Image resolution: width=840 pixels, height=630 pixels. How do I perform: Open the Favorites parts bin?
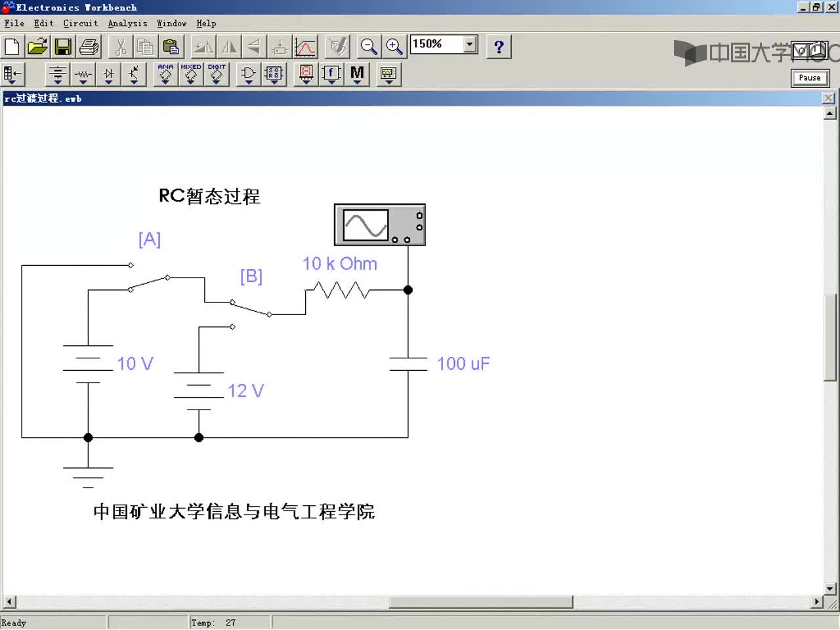12,74
